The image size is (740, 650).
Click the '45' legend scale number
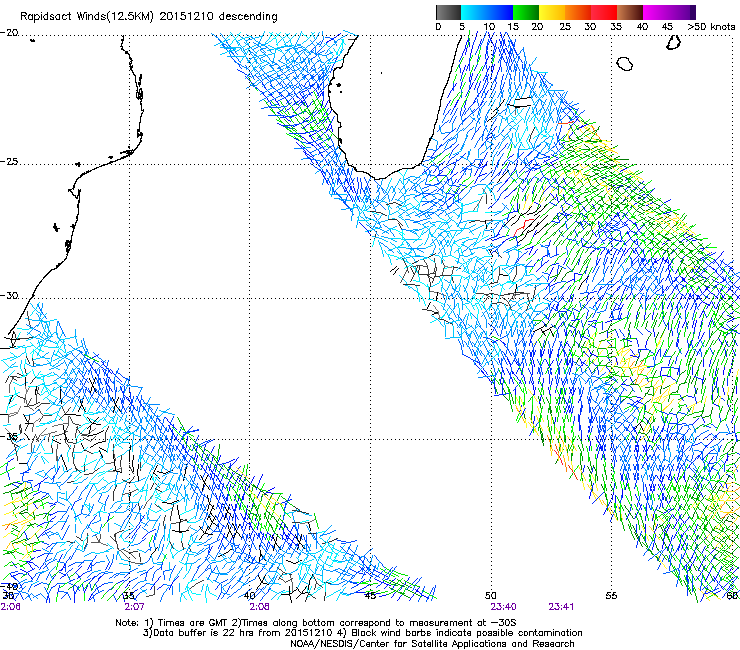667,27
